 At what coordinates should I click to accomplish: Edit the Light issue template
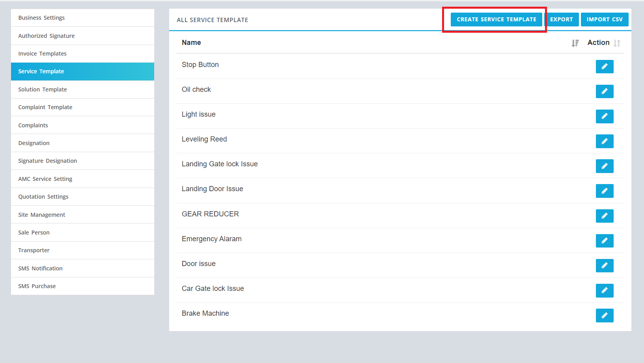pos(605,116)
